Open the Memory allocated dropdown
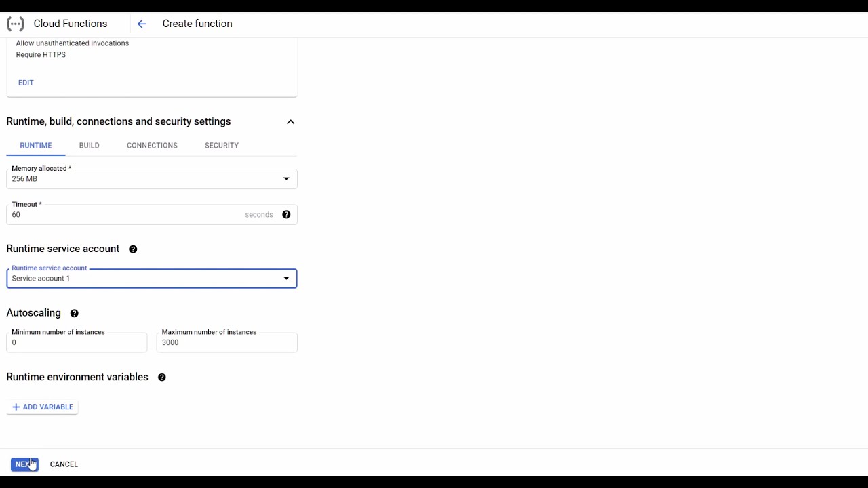This screenshot has height=488, width=868. pos(152,179)
